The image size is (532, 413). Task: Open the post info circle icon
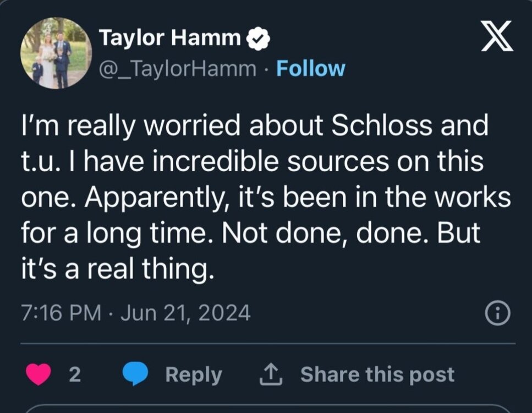(x=498, y=313)
